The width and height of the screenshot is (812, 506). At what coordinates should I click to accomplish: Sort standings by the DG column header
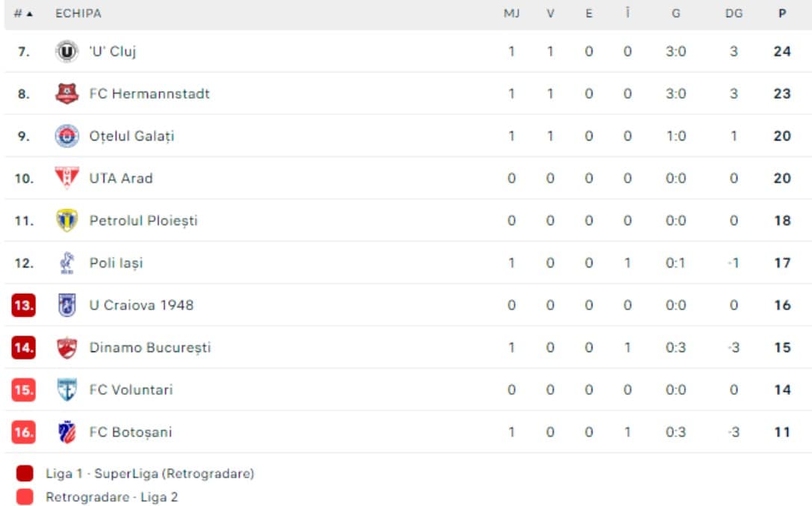(734, 13)
